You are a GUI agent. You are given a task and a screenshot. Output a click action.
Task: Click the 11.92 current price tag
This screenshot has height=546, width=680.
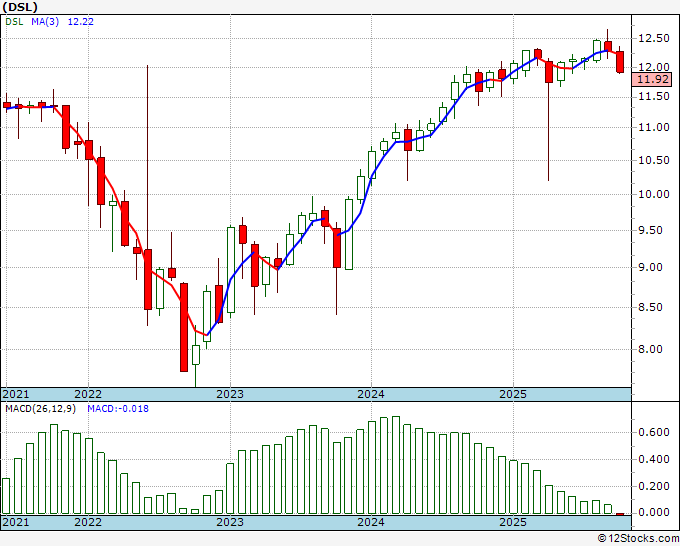click(651, 79)
